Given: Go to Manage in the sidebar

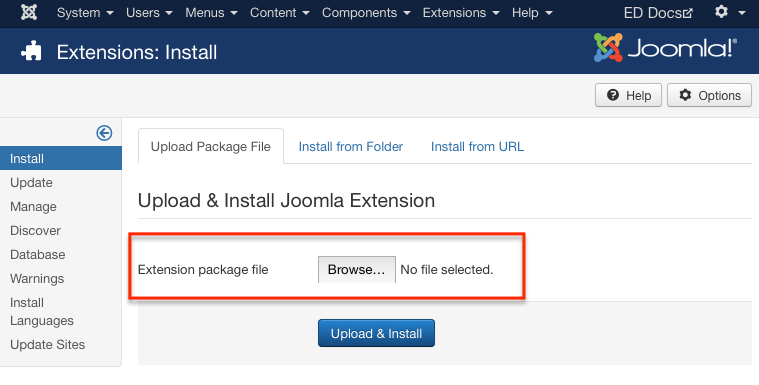Looking at the screenshot, I should pos(33,207).
